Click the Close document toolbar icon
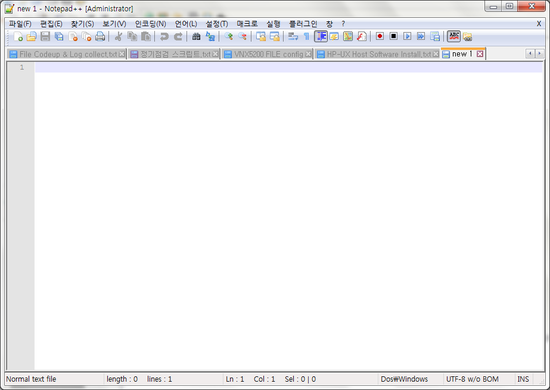550x390 pixels. [73, 36]
